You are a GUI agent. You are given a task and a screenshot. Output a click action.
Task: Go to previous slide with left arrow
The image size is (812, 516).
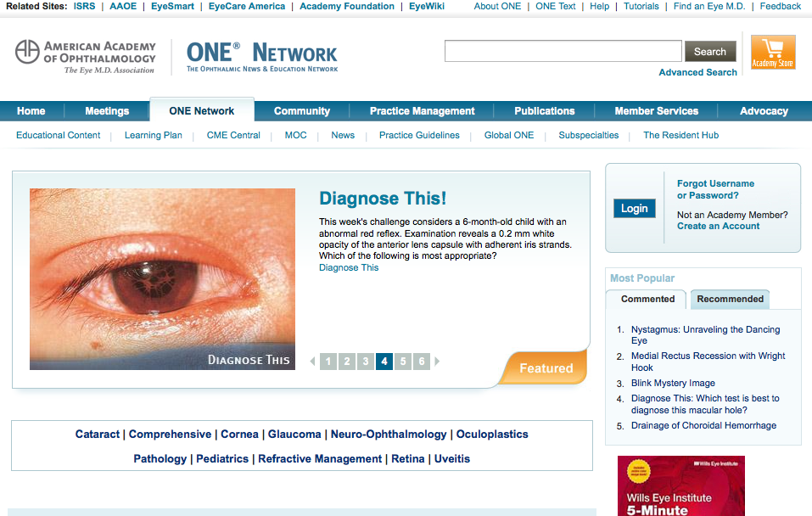click(313, 361)
